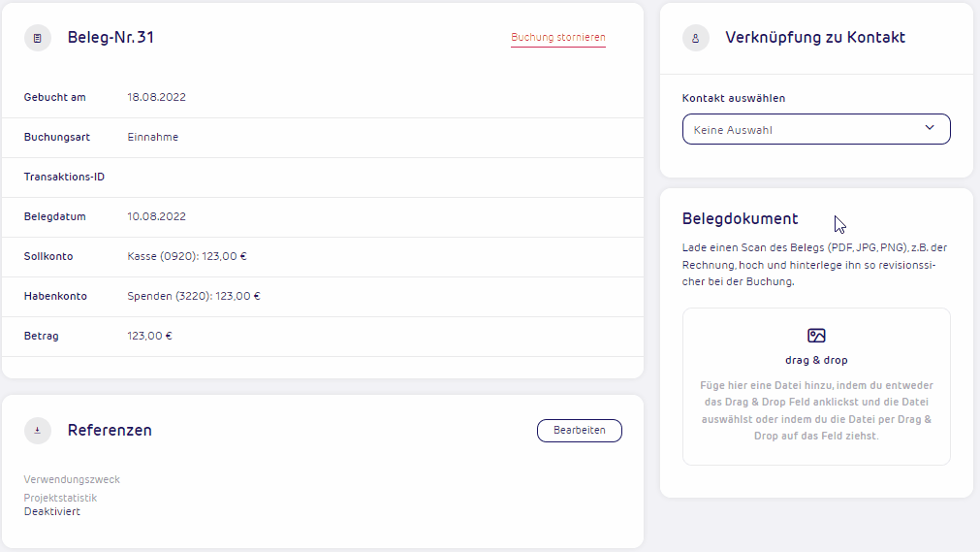Image resolution: width=980 pixels, height=552 pixels.
Task: Click the Verwendungszweck label
Action: click(72, 479)
